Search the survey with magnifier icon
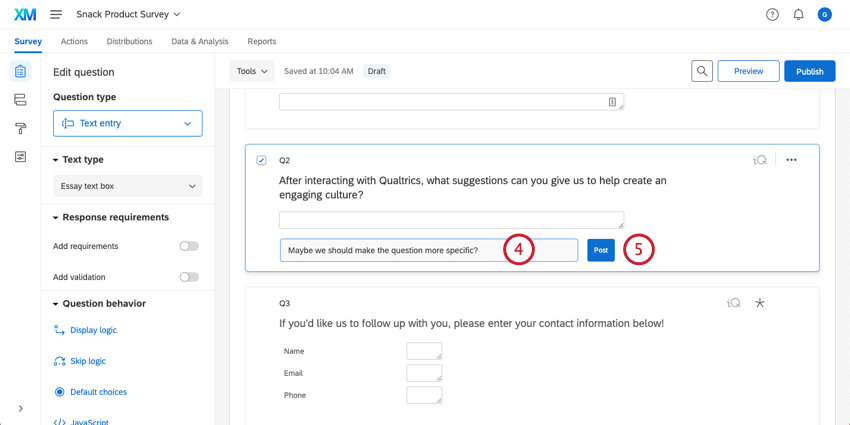 tap(702, 71)
